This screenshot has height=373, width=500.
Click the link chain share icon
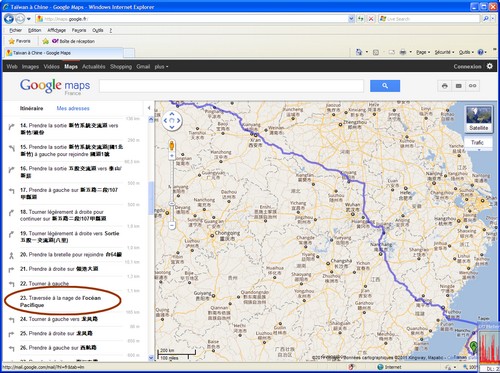coord(473,86)
